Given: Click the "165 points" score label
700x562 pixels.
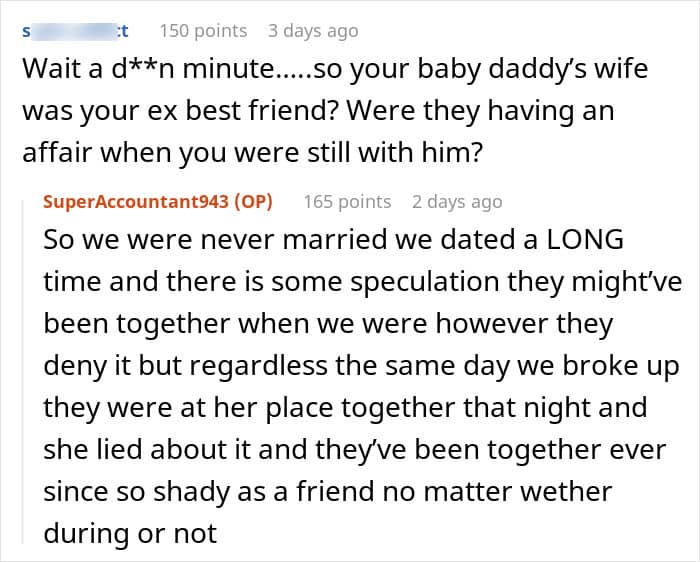Looking at the screenshot, I should coord(347,202).
